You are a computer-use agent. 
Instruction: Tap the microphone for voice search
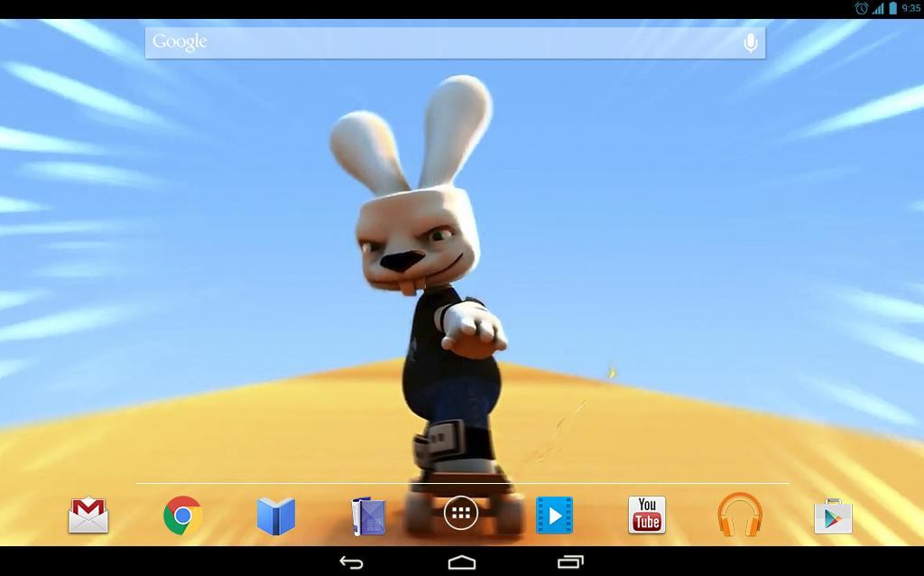tap(750, 42)
